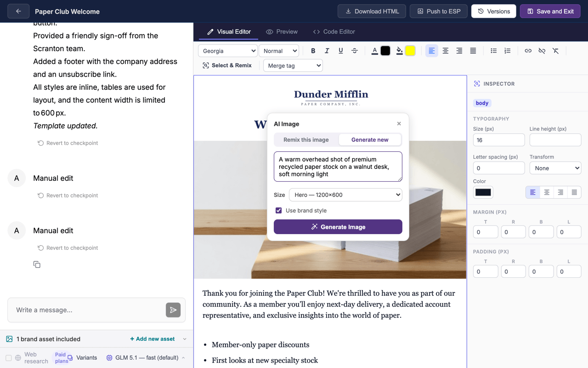The image size is (588, 368).
Task: Click the Line height field
Action: pyautogui.click(x=555, y=140)
